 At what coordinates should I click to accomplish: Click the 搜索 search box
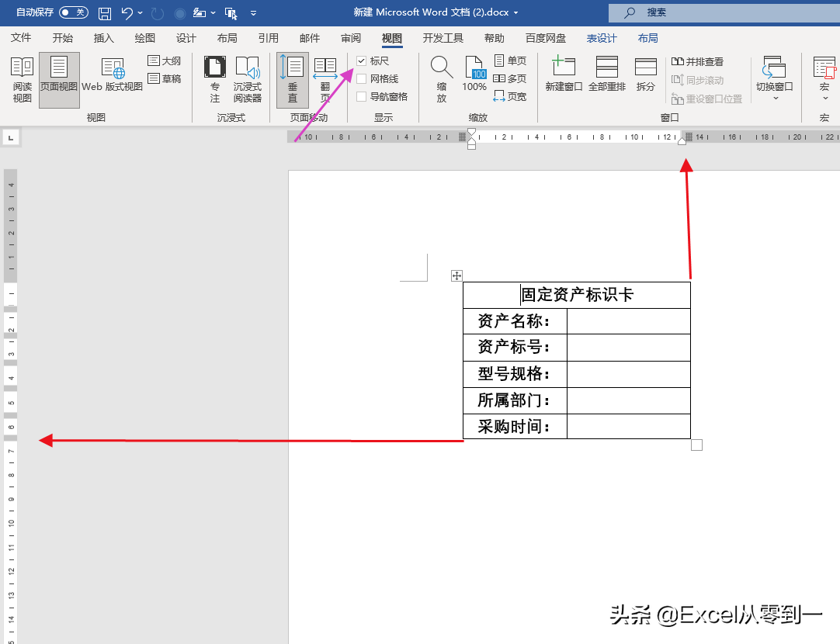coord(724,13)
